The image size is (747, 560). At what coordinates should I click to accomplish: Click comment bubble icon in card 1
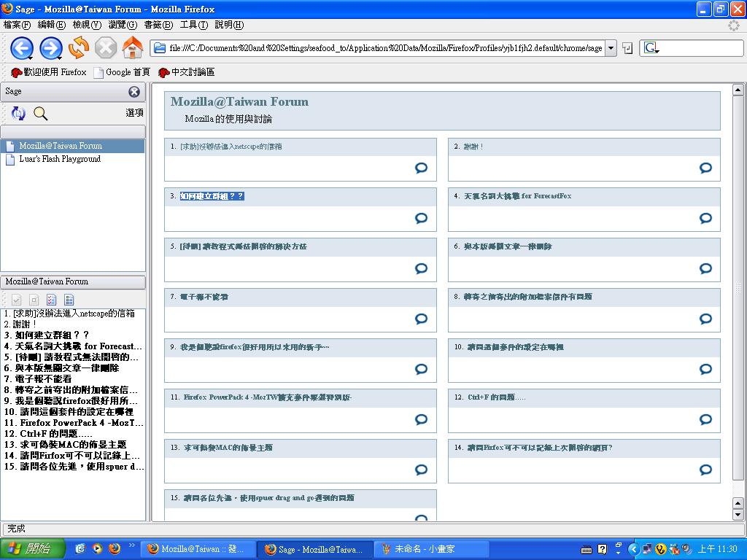click(421, 168)
